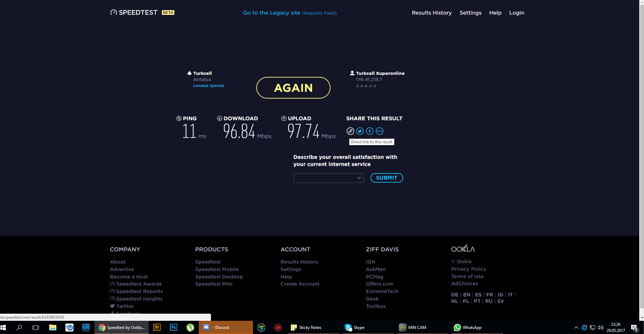This screenshot has height=334, width=644.
Task: Copy direct link to this result icon
Action: 350,131
